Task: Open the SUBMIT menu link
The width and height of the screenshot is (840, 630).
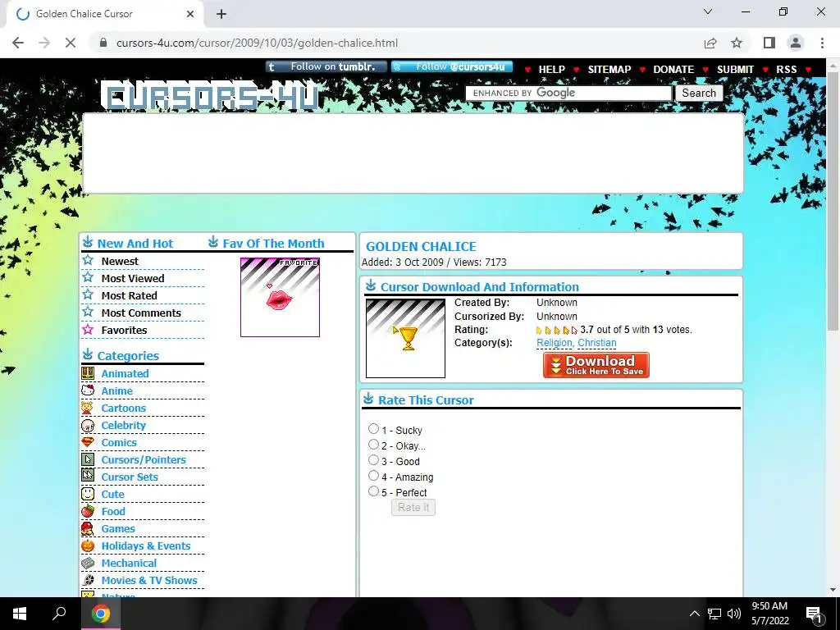Action: click(x=735, y=69)
